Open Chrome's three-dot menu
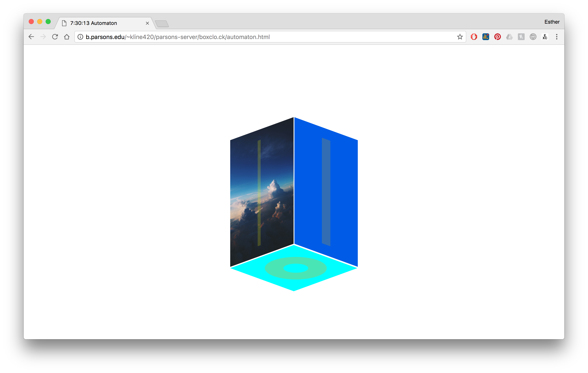This screenshot has width=588, height=373. [557, 37]
